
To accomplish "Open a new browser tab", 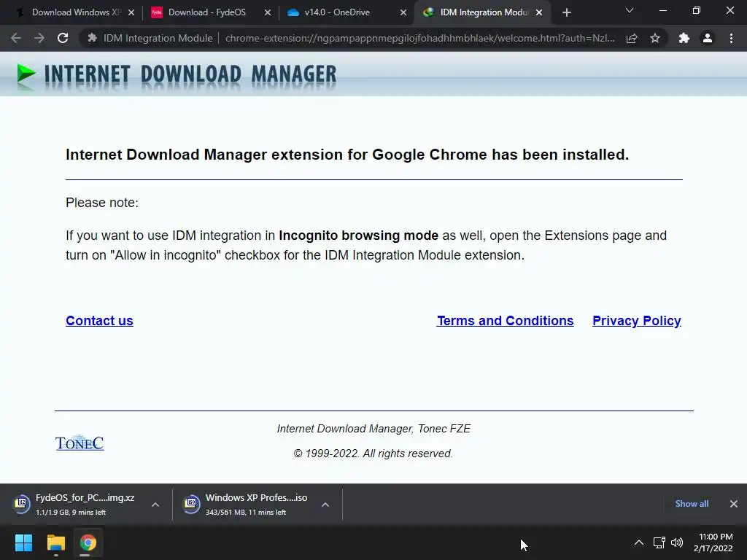I will coord(566,13).
